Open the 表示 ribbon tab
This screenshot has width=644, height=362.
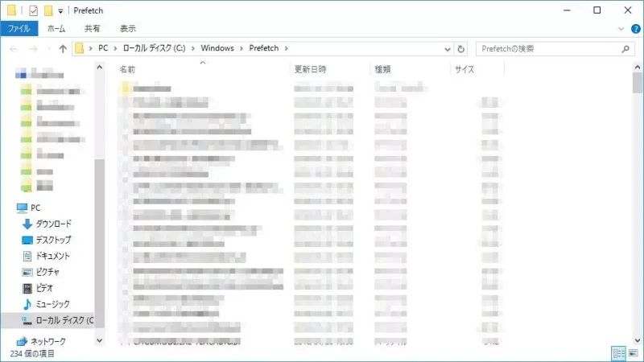pos(128,29)
